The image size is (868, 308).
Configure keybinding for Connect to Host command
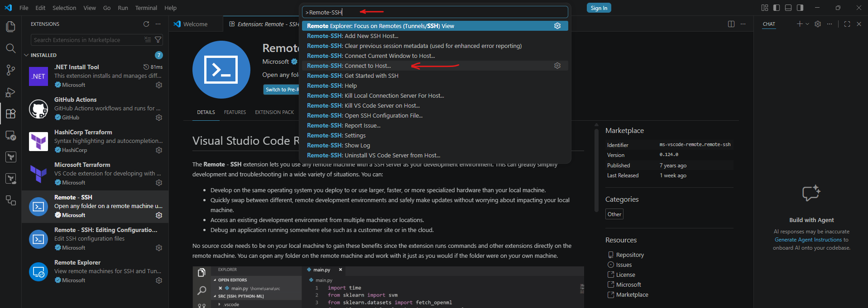click(x=557, y=66)
